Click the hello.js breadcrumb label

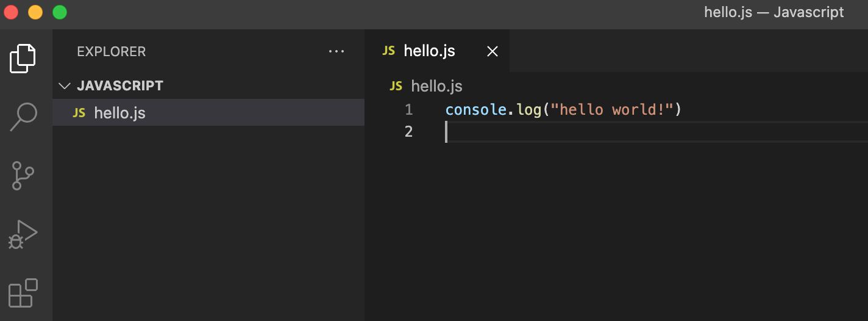437,86
